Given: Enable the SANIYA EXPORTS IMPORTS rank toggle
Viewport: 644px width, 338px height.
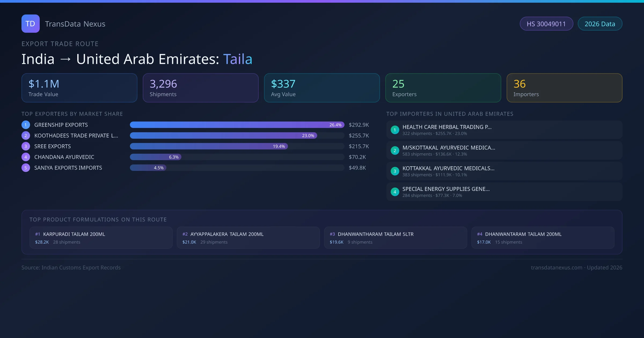Looking at the screenshot, I should (25, 168).
